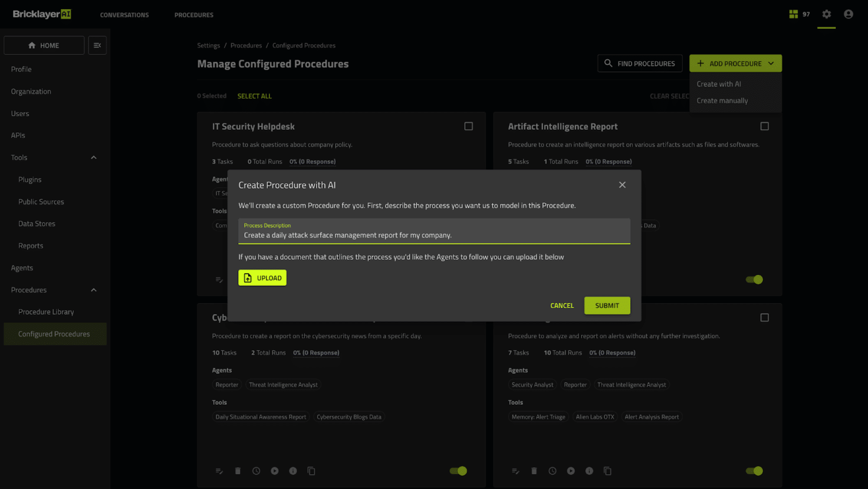Viewport: 868px width, 489px height.
Task: Check the Artifact Intelligence Report checkbox
Action: tap(764, 126)
